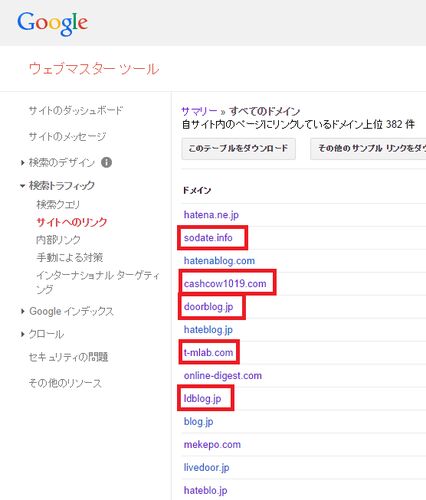Open doorblog.jp domain link
This screenshot has height=500, width=426.
pos(209,307)
